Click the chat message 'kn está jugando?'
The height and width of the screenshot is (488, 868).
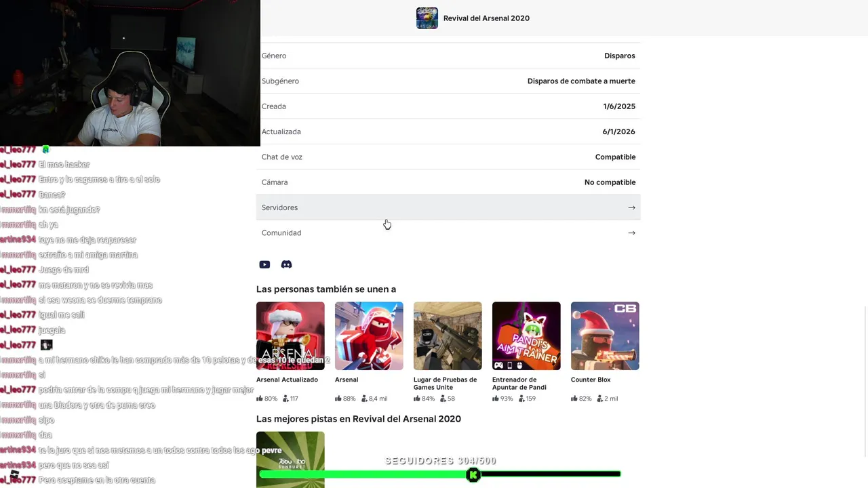coord(69,209)
